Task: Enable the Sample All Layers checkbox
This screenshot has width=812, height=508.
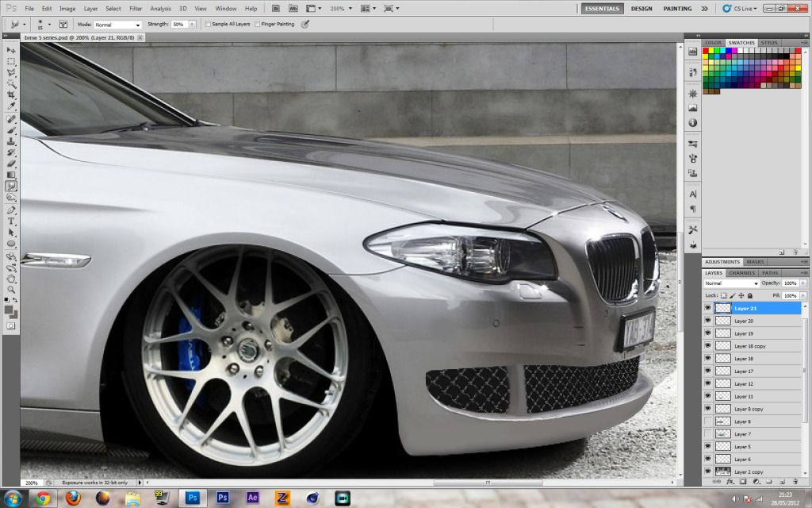Action: (x=208, y=25)
